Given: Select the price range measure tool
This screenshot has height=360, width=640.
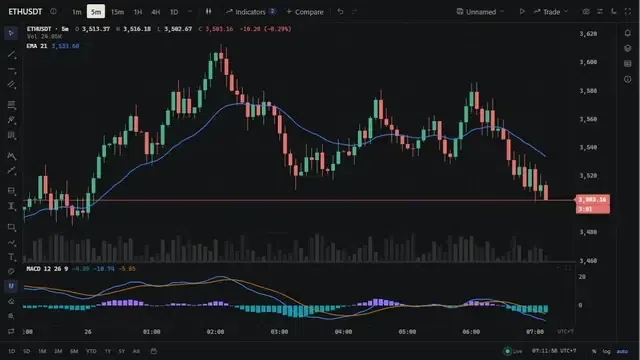Looking at the screenshot, I should 11,206.
